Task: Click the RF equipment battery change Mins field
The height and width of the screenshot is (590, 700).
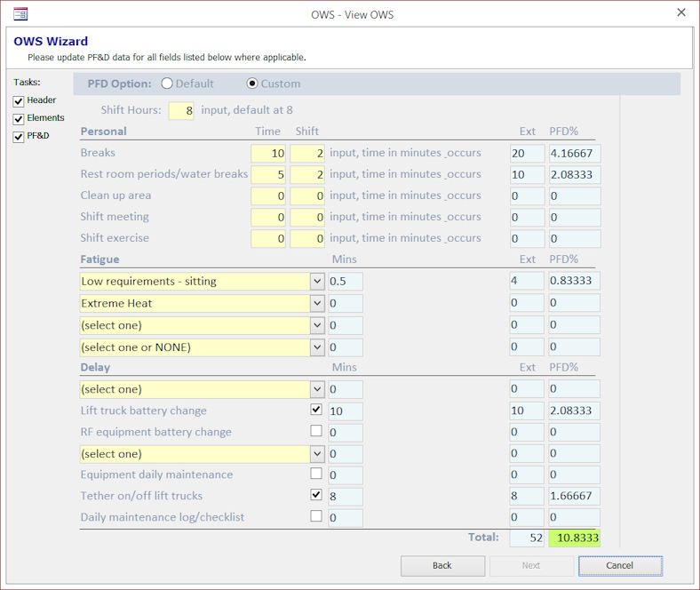Action: tap(346, 433)
